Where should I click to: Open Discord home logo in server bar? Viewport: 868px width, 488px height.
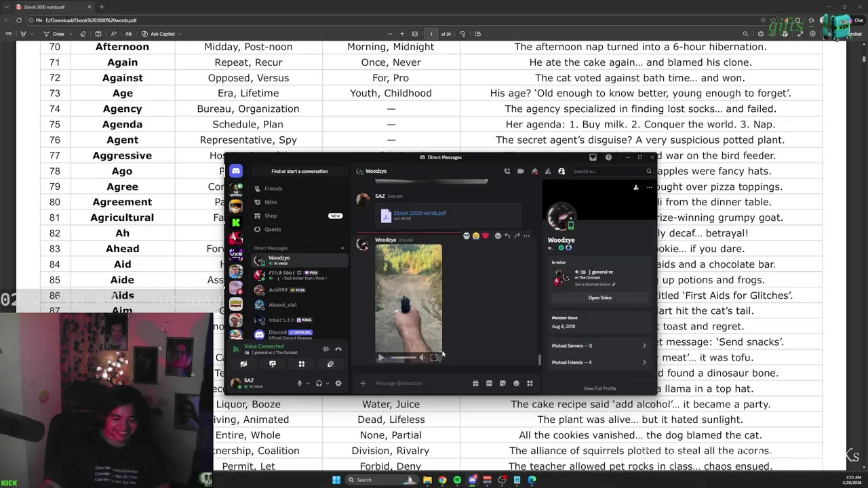[x=235, y=171]
